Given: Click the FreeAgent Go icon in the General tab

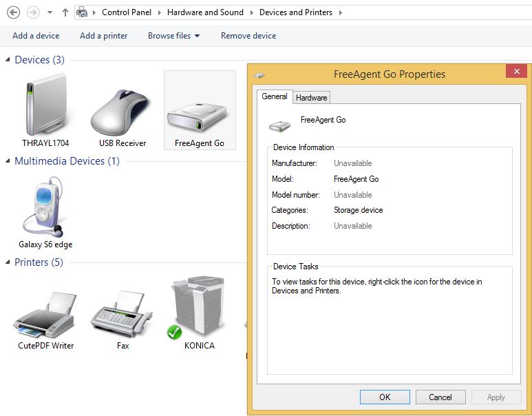Looking at the screenshot, I should pyautogui.click(x=280, y=126).
